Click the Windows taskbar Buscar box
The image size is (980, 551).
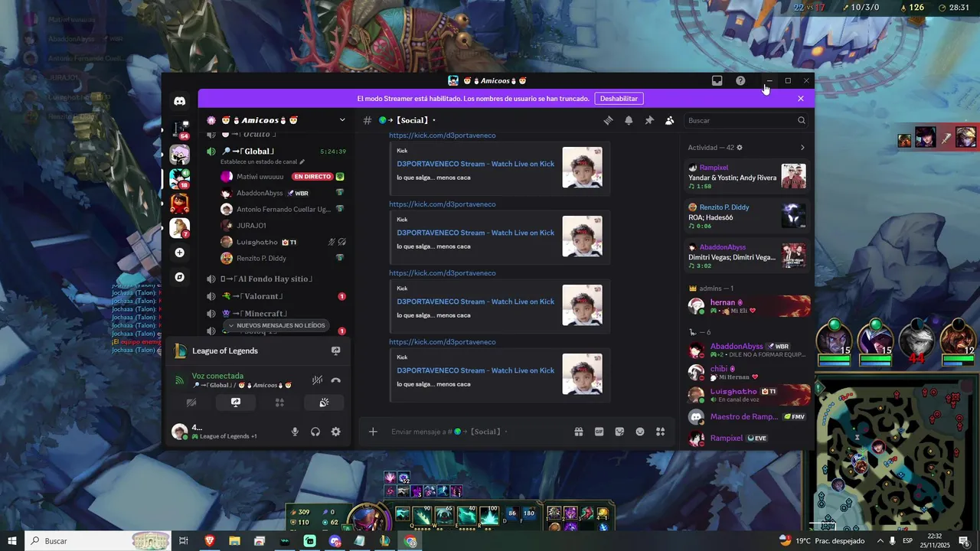tap(98, 541)
